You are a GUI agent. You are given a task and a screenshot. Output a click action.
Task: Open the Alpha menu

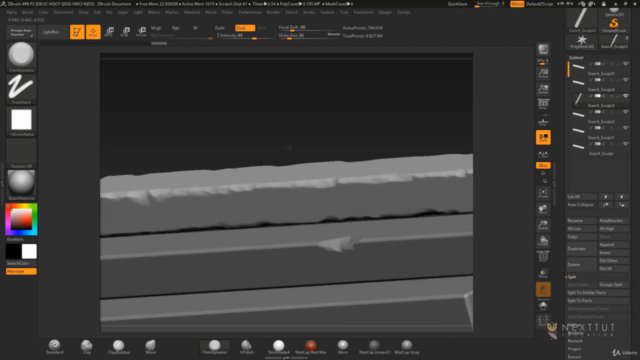[x=11, y=12]
